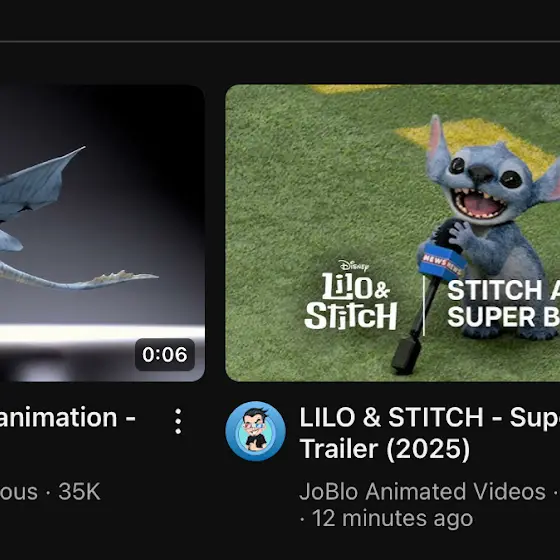Click the 0:06 duration badge
560x560 pixels.
[165, 354]
